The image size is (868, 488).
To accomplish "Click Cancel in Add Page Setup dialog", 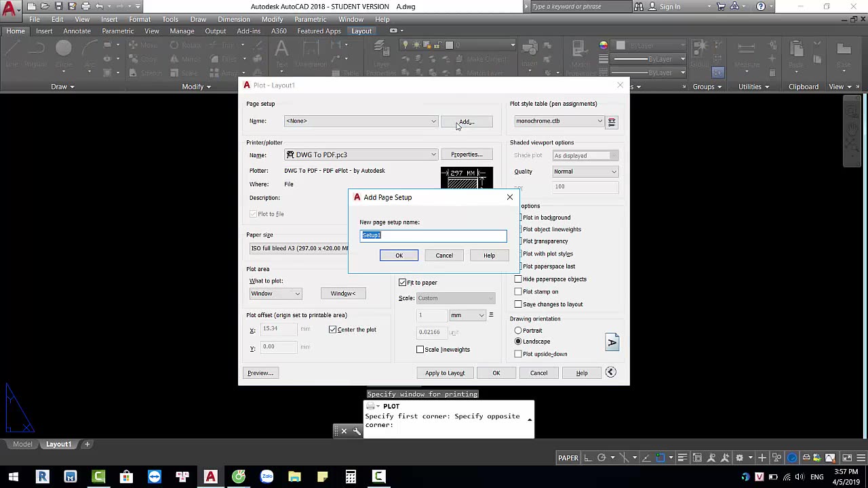I will 444,256.
